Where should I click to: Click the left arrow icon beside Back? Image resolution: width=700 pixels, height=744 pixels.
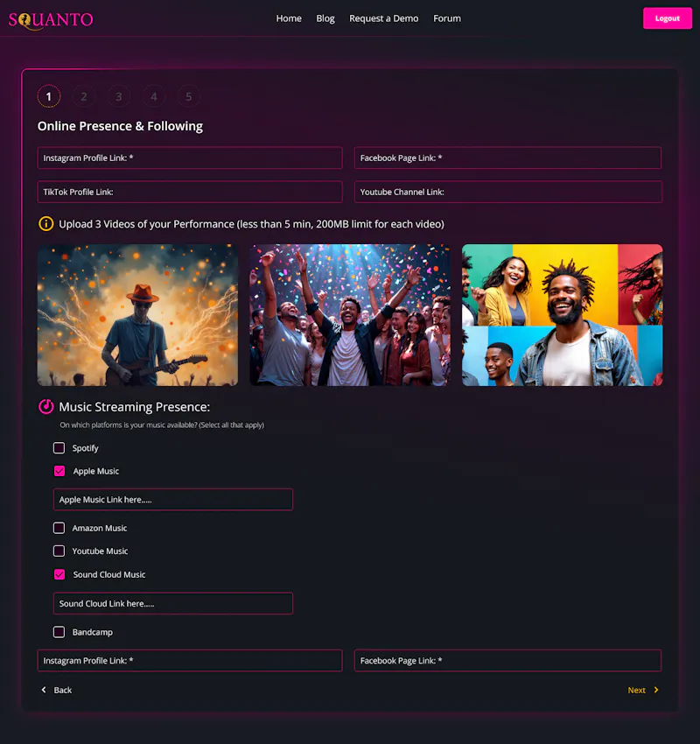pos(44,690)
